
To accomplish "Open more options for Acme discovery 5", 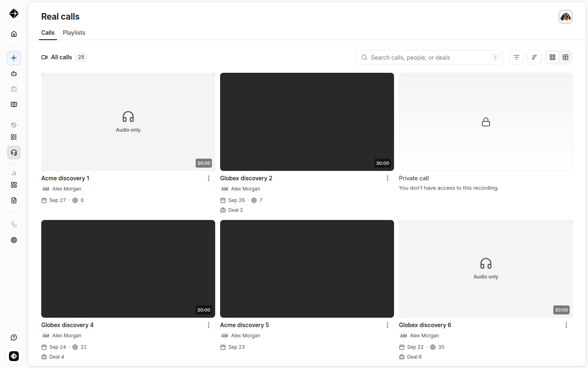I will (388, 325).
